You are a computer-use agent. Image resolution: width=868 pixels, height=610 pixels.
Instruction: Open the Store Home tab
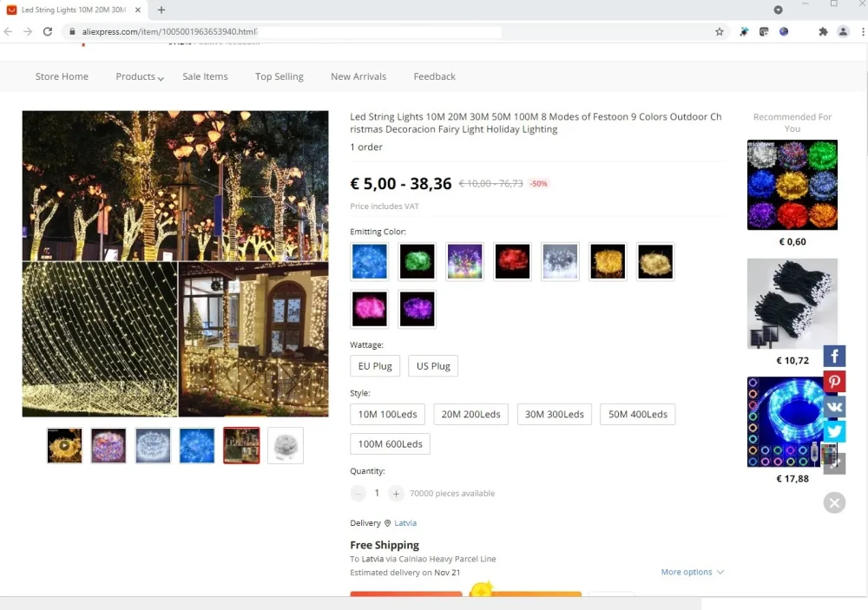point(62,76)
